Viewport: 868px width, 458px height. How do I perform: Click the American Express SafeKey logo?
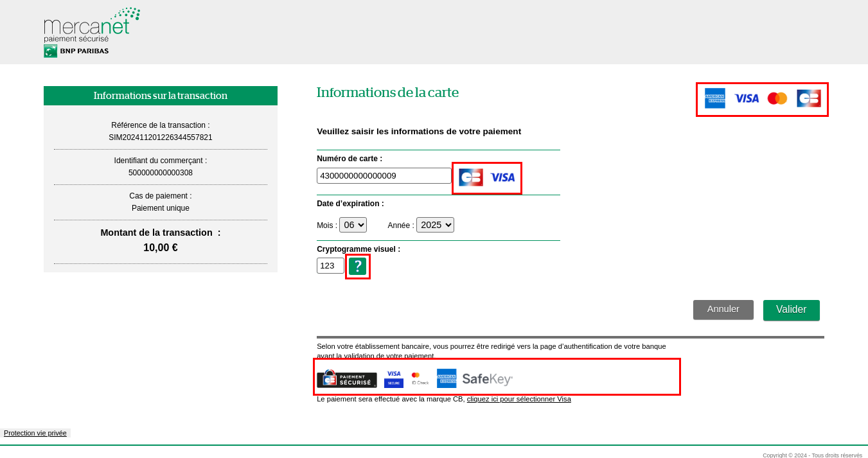(475, 379)
